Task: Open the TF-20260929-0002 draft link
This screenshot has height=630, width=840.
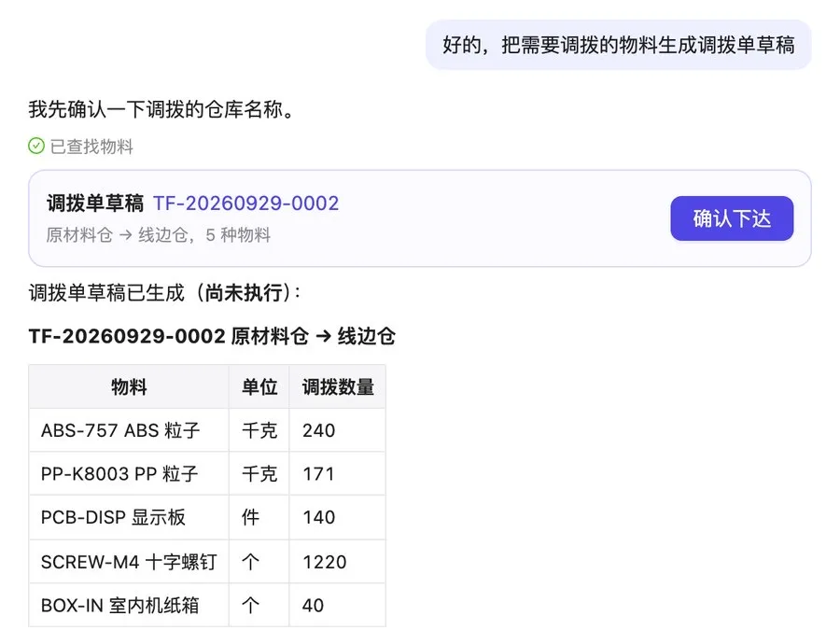Action: click(245, 203)
